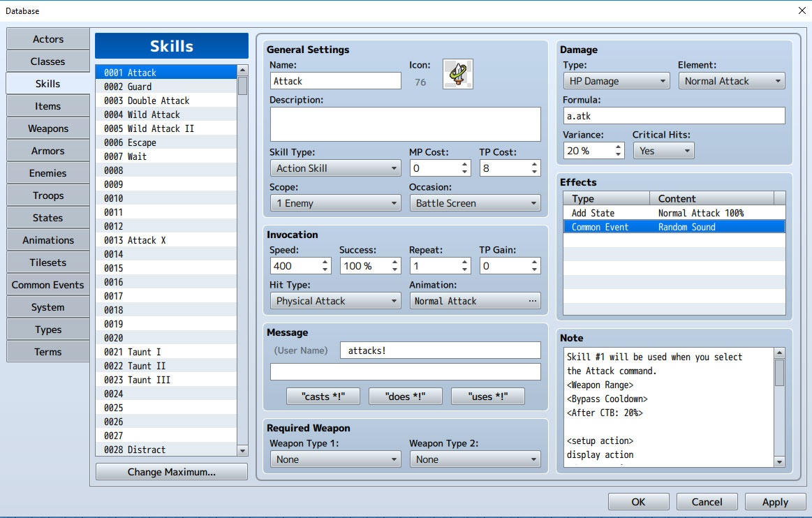Click the skill icon image preview
Viewport: 812px width, 518px height.
[x=458, y=74]
